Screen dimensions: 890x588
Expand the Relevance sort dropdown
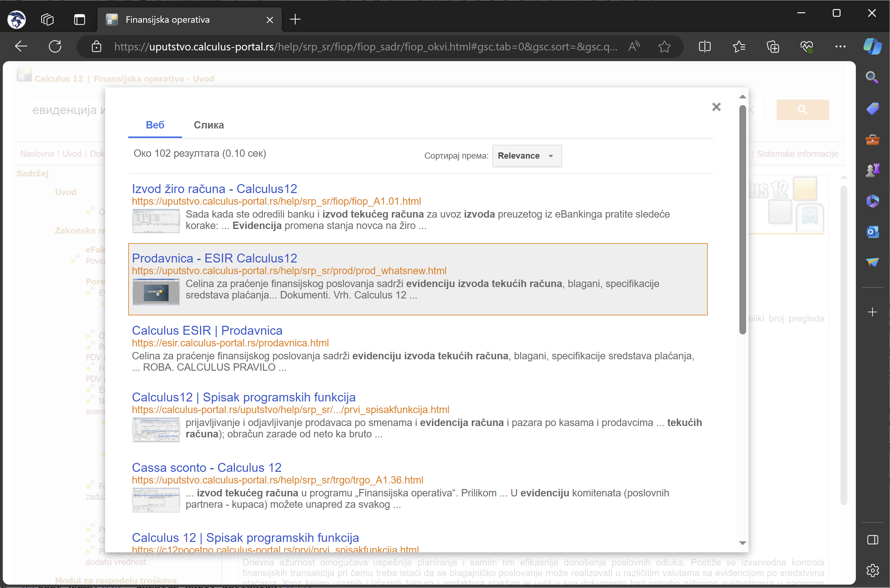click(526, 156)
